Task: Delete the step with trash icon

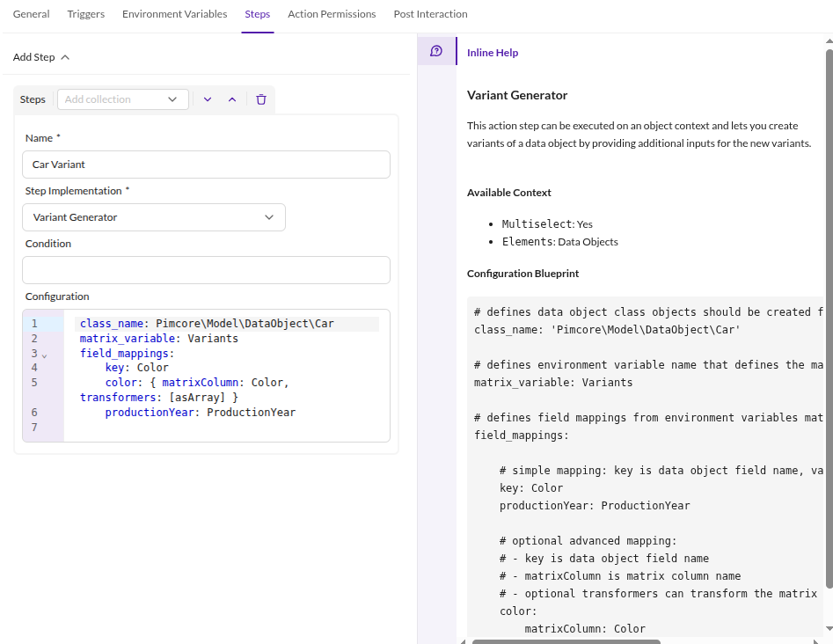Action: point(261,99)
